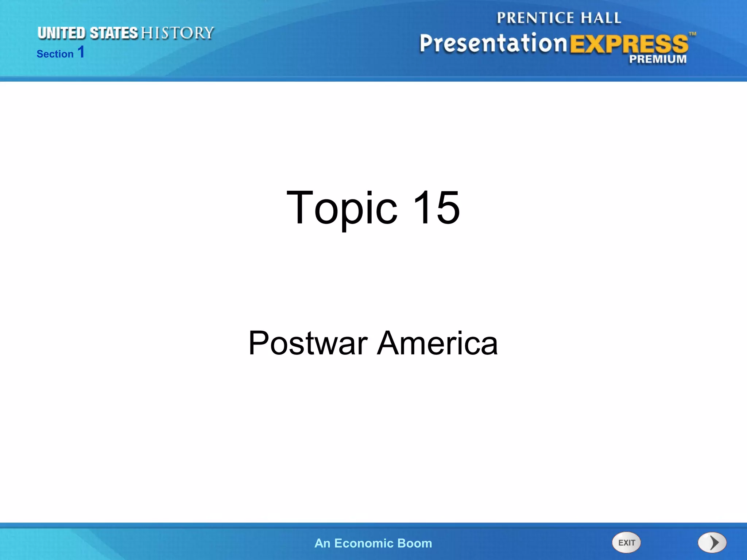This screenshot has width=747, height=560.
Task: Click the TM trademark symbol
Action: pyautogui.click(x=692, y=34)
